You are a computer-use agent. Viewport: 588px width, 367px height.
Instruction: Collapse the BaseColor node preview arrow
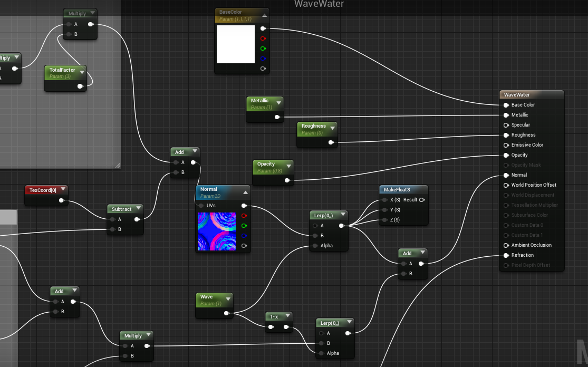click(x=265, y=15)
